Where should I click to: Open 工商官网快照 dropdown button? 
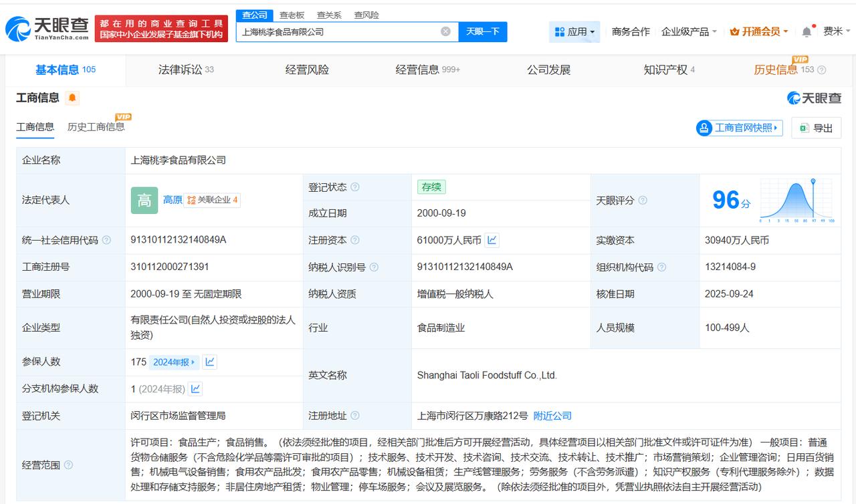click(x=739, y=128)
